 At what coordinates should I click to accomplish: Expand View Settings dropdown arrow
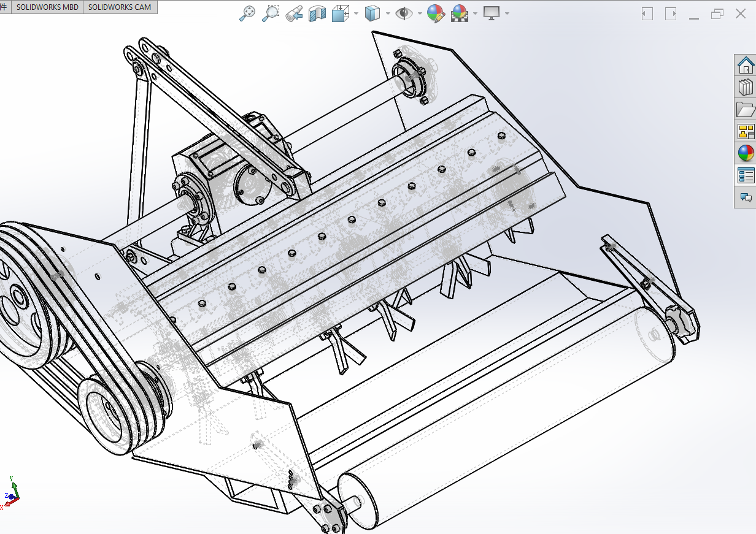[507, 13]
